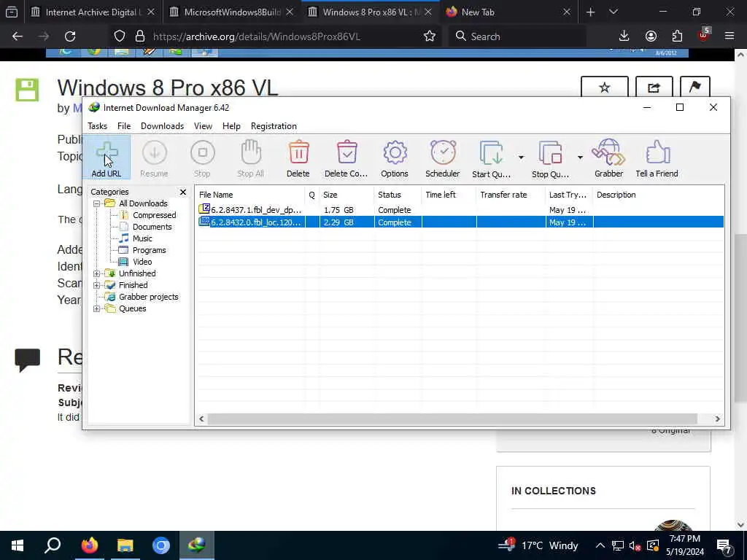Open the Firefox downloads panel
747x560 pixels.
tap(624, 36)
